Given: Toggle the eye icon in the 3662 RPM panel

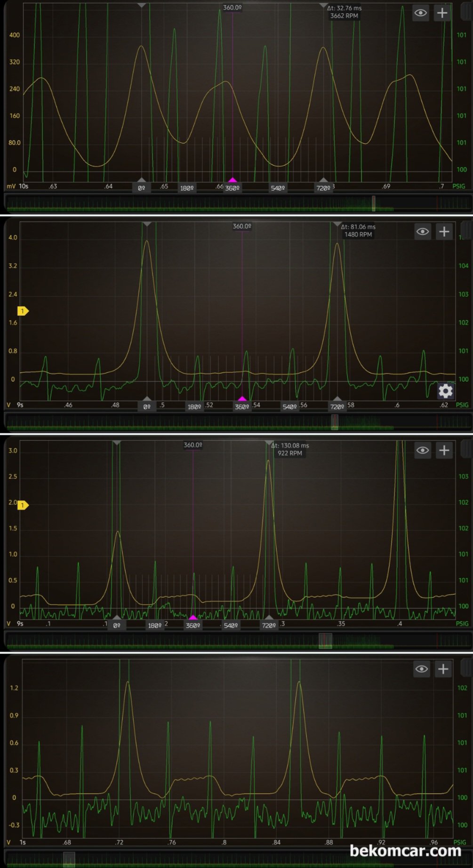Looking at the screenshot, I should (x=420, y=13).
